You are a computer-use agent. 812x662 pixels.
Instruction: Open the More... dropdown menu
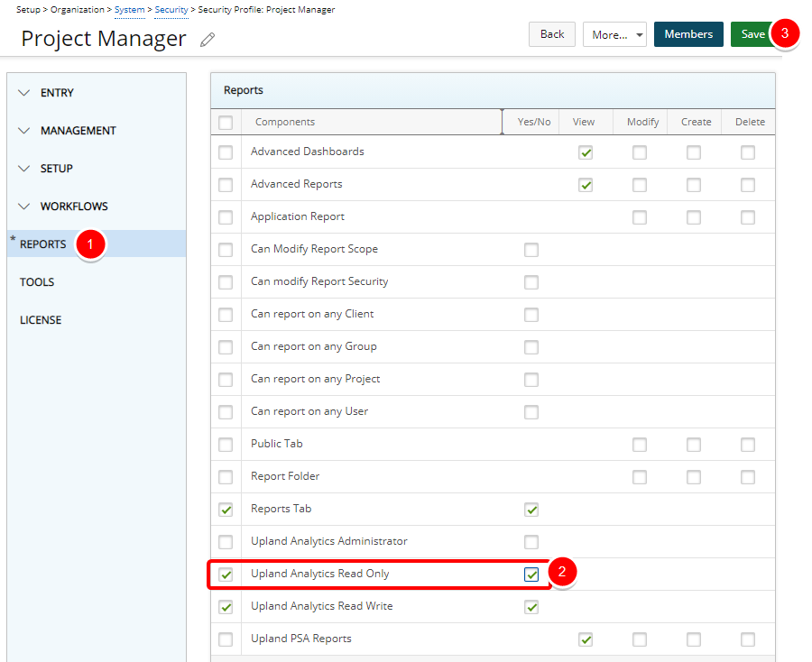614,34
